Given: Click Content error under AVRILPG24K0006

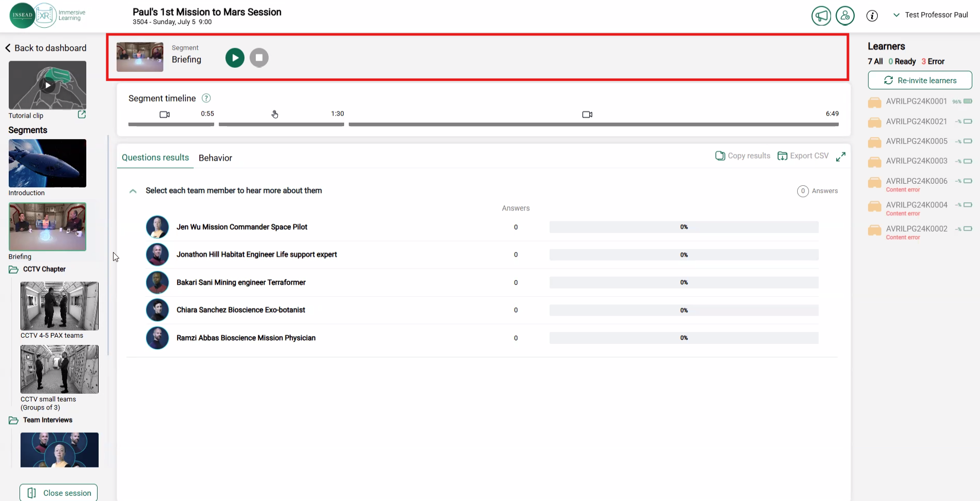Looking at the screenshot, I should coord(903,189).
